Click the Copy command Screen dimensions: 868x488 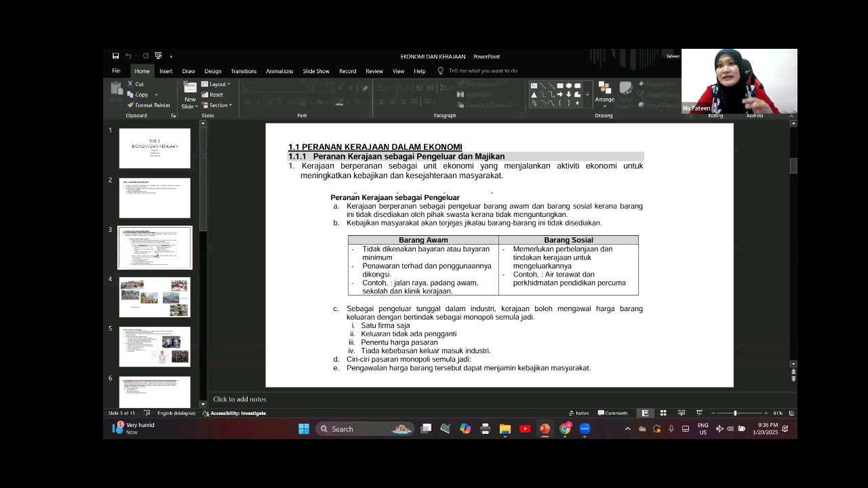tap(138, 95)
